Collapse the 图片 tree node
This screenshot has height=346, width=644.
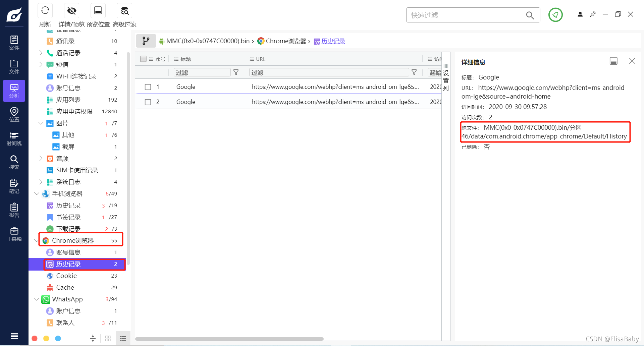(x=41, y=123)
